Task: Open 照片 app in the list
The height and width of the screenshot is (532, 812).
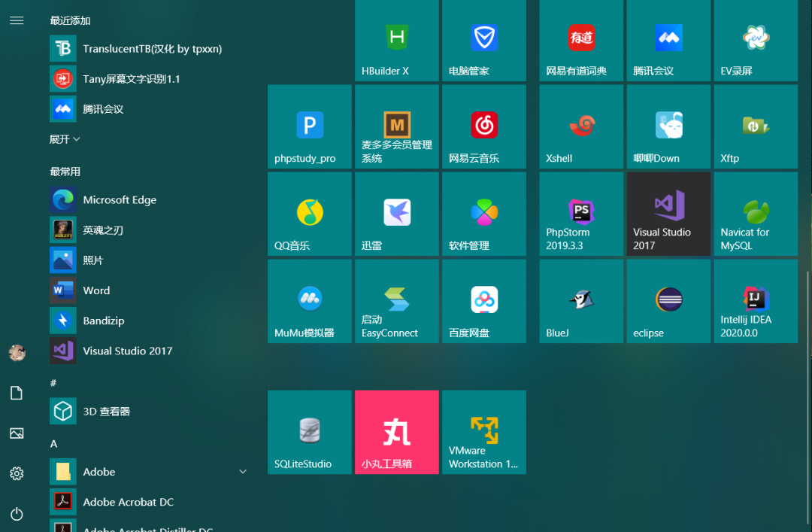Action: 150,260
